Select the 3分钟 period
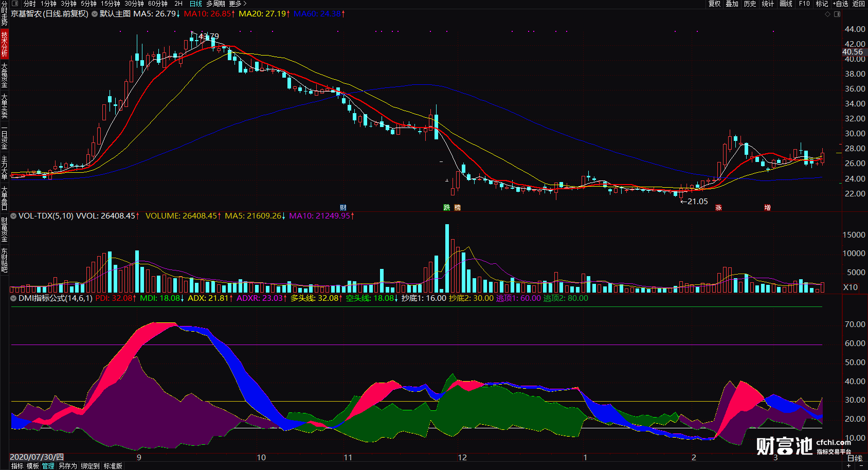This screenshot has height=470, width=868. click(69, 4)
